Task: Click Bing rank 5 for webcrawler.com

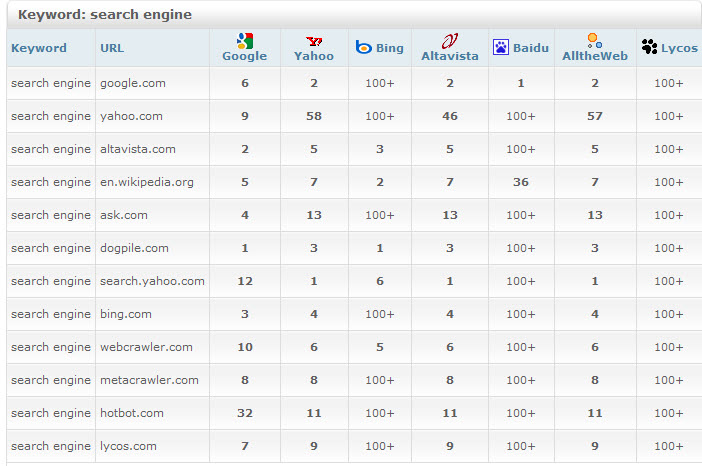Action: pos(380,347)
